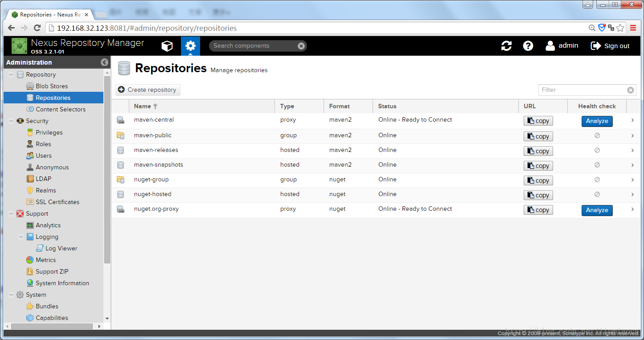Open Anonymous settings
Viewport: 644px width, 340px height.
(52, 167)
